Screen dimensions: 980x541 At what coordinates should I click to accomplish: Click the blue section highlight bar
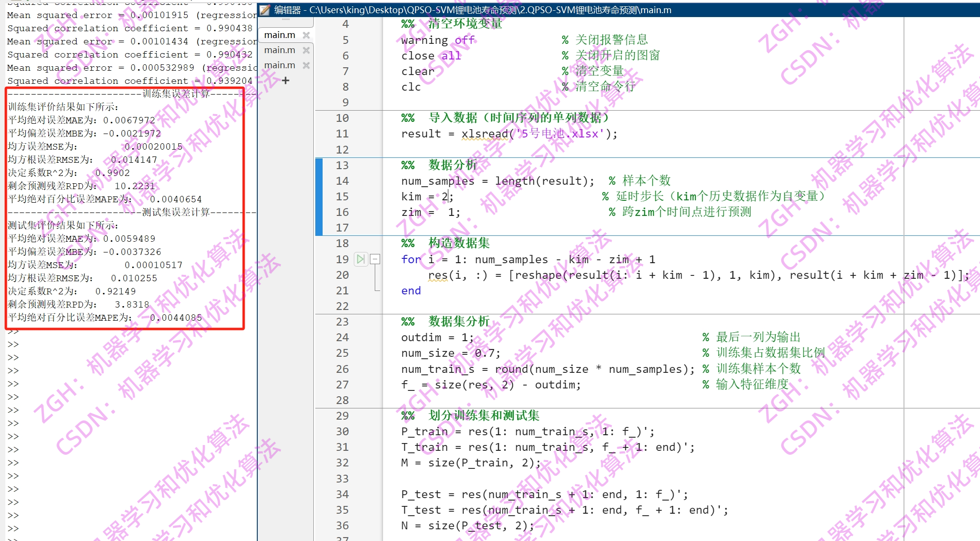coord(319,196)
